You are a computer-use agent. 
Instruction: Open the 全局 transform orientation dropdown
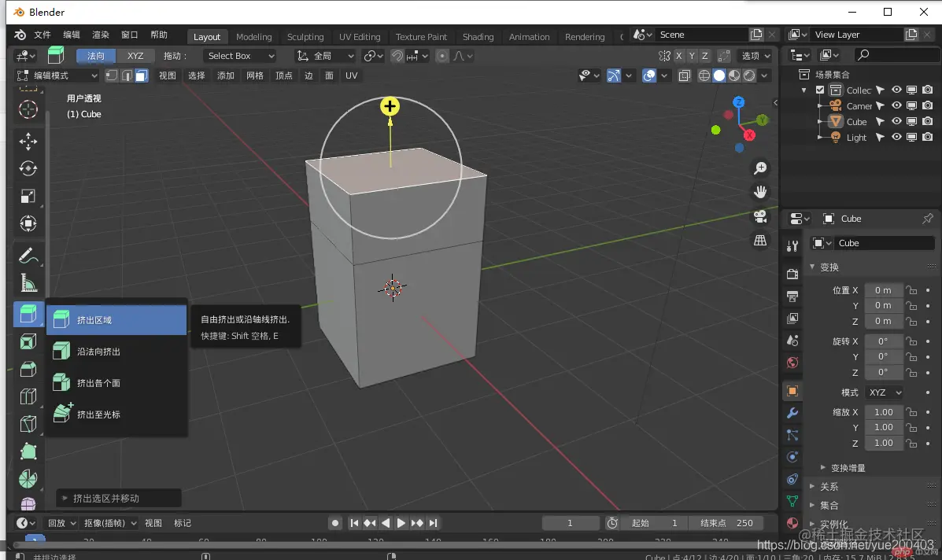(x=326, y=56)
